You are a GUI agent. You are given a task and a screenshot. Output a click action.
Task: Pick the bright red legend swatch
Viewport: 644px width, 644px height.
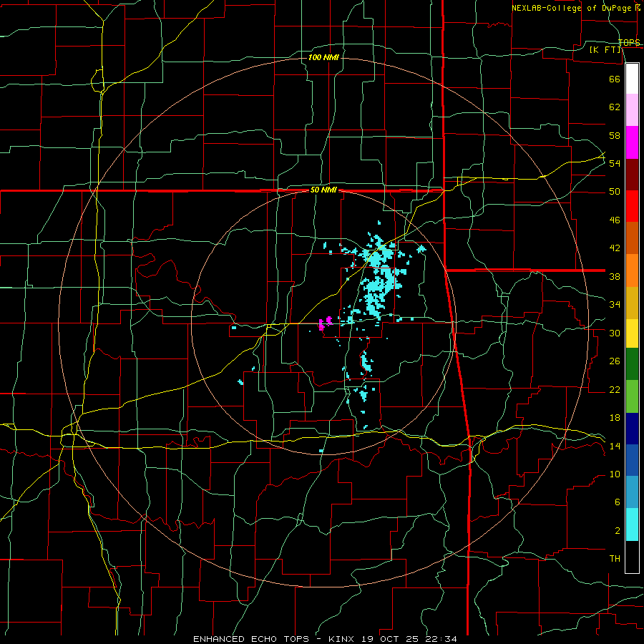click(x=632, y=206)
